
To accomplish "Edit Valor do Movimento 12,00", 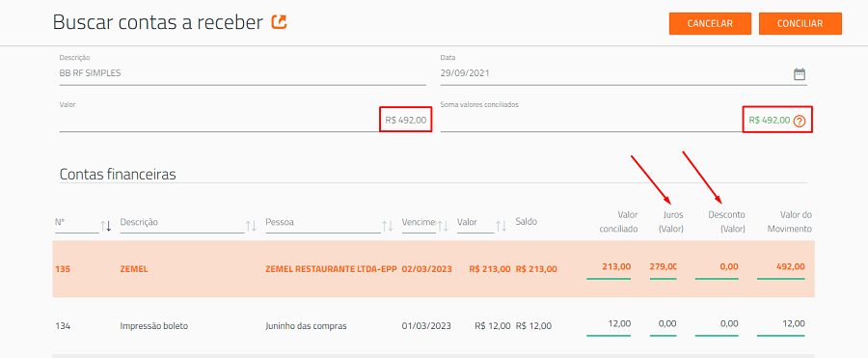I will (x=781, y=325).
